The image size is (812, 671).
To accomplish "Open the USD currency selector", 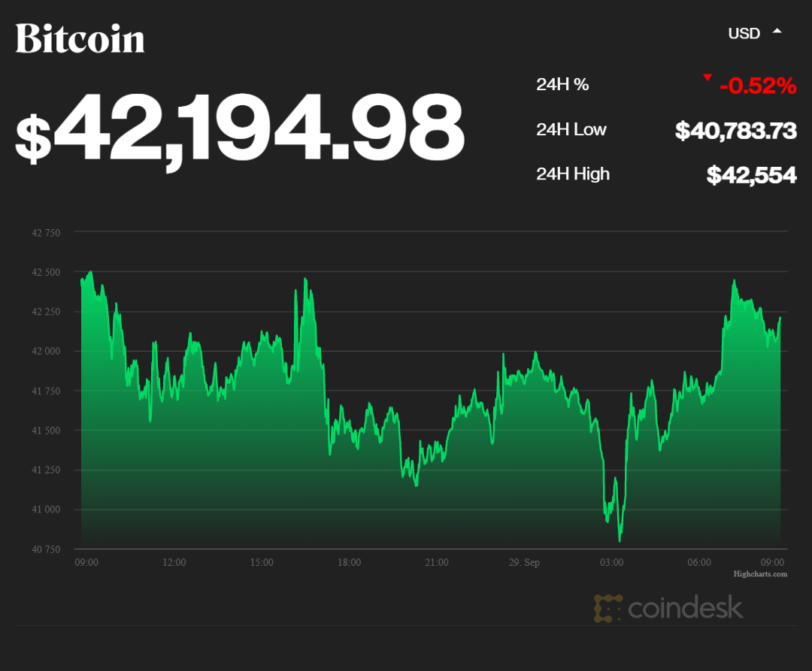I will click(744, 33).
